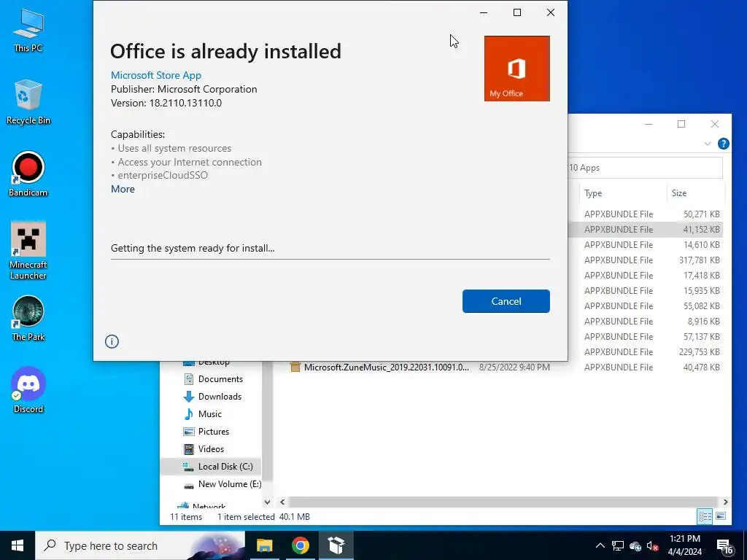Viewport: 747px width, 560px height.
Task: Click the taskbar clock and date
Action: (x=684, y=545)
